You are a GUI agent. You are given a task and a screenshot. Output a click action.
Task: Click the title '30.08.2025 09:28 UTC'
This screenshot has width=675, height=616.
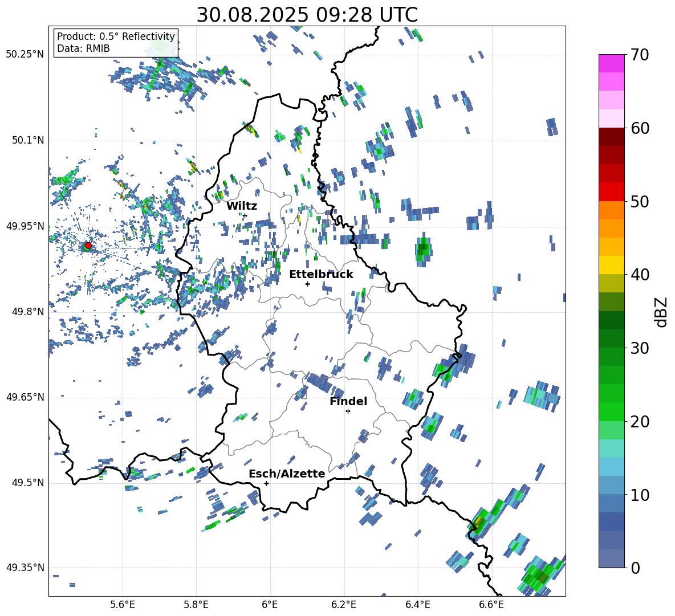(x=307, y=15)
